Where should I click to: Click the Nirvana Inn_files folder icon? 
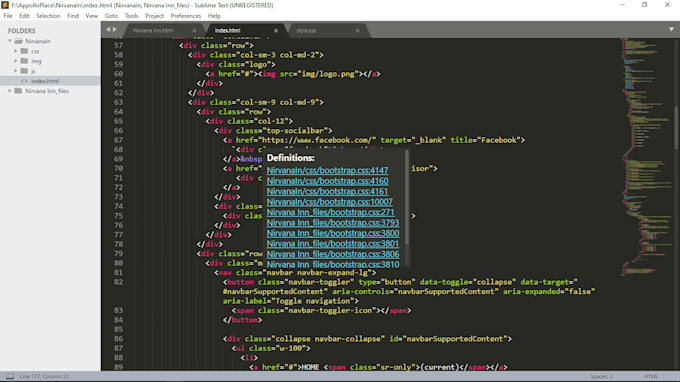click(18, 91)
